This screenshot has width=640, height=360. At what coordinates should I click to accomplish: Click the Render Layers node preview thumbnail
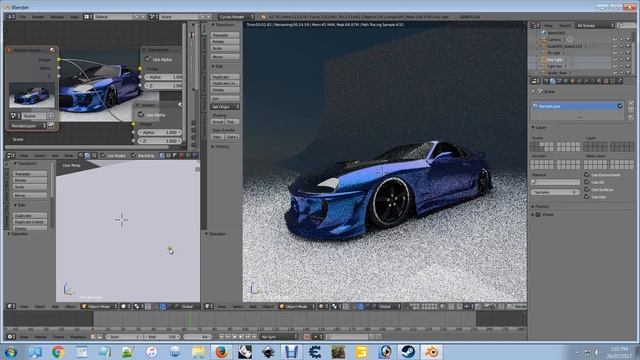pos(31,95)
